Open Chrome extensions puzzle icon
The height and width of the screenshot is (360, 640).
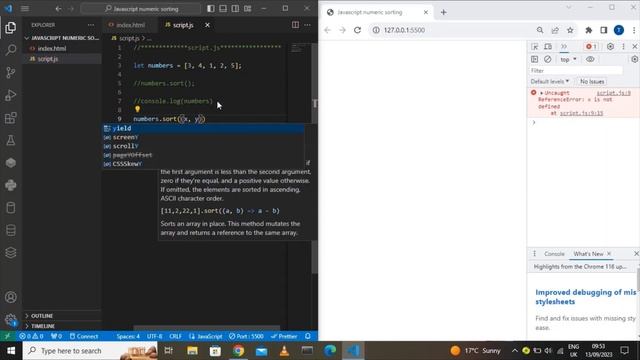coord(589,30)
